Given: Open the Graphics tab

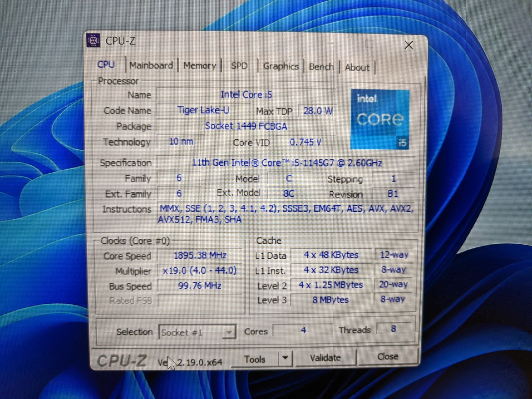Looking at the screenshot, I should tap(281, 66).
